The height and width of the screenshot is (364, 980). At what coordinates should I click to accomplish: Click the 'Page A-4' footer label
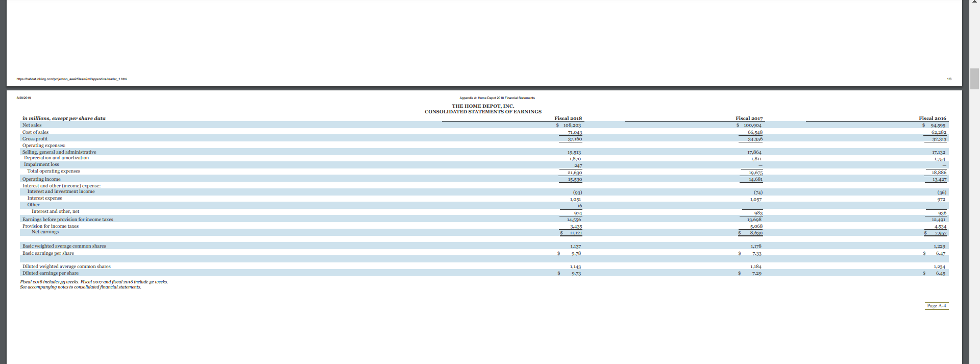[937, 306]
